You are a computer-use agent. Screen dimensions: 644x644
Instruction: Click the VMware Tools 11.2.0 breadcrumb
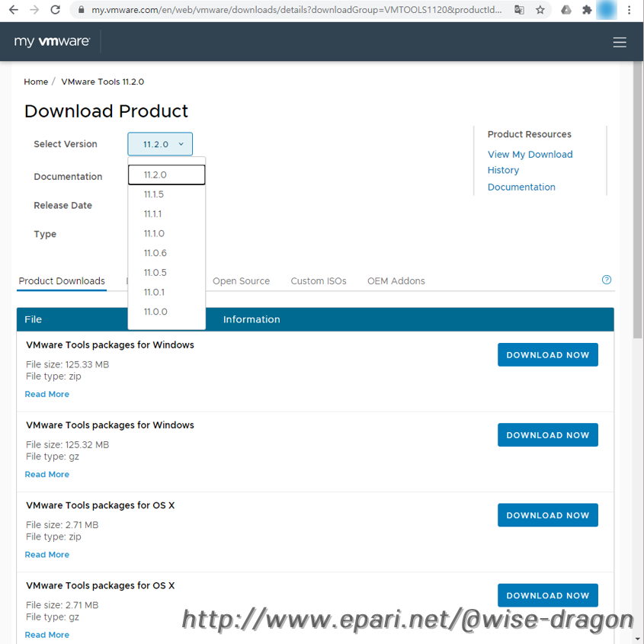[103, 82]
